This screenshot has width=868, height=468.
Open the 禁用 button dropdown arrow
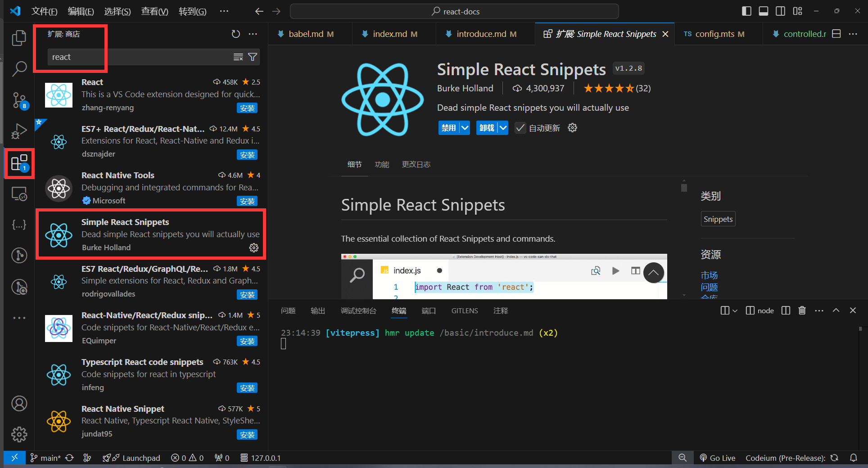[465, 128]
